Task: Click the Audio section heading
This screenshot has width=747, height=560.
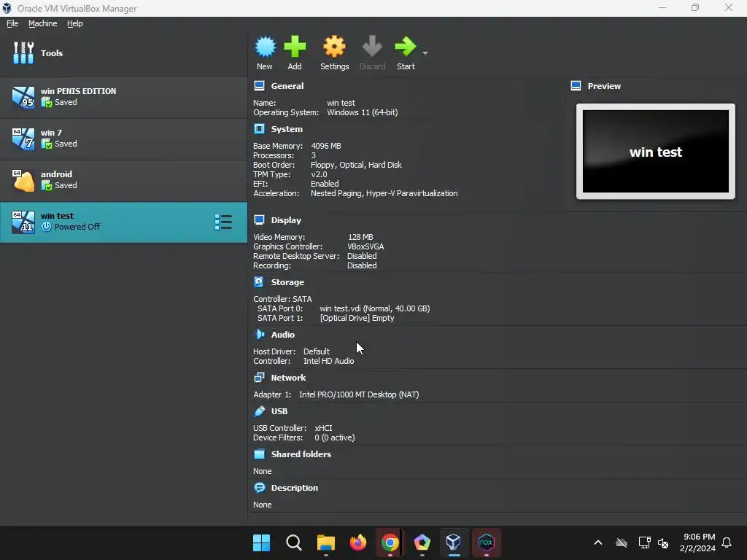Action: (283, 335)
